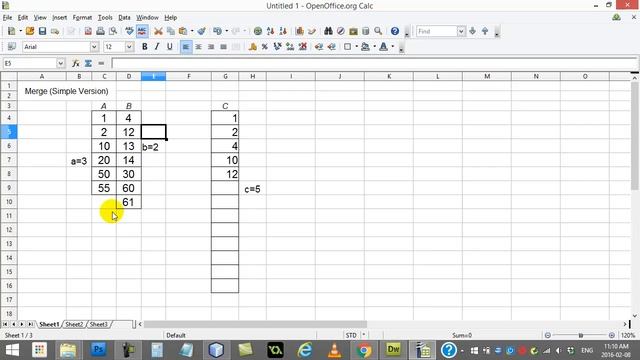Save the document with the Save icon

click(42, 31)
